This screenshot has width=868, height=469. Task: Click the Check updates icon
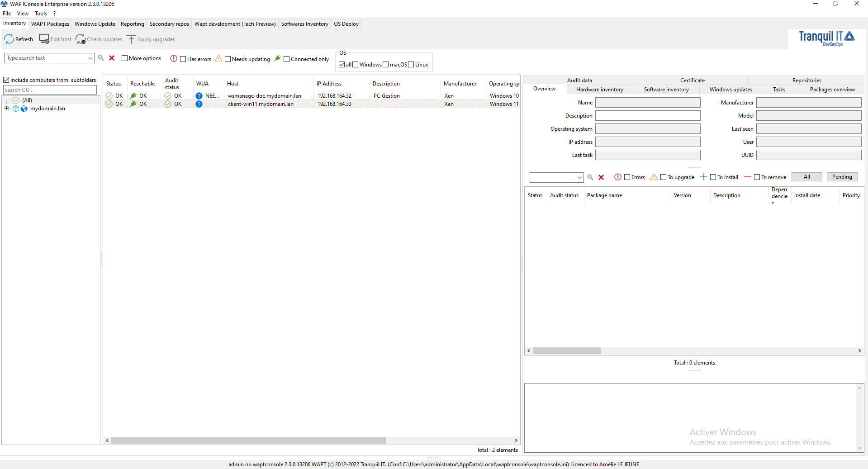(81, 39)
